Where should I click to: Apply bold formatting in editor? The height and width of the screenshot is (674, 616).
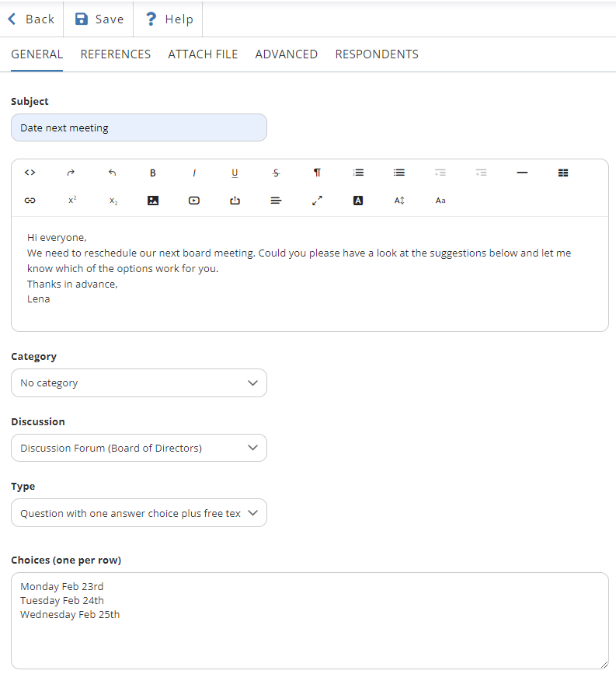pos(153,173)
